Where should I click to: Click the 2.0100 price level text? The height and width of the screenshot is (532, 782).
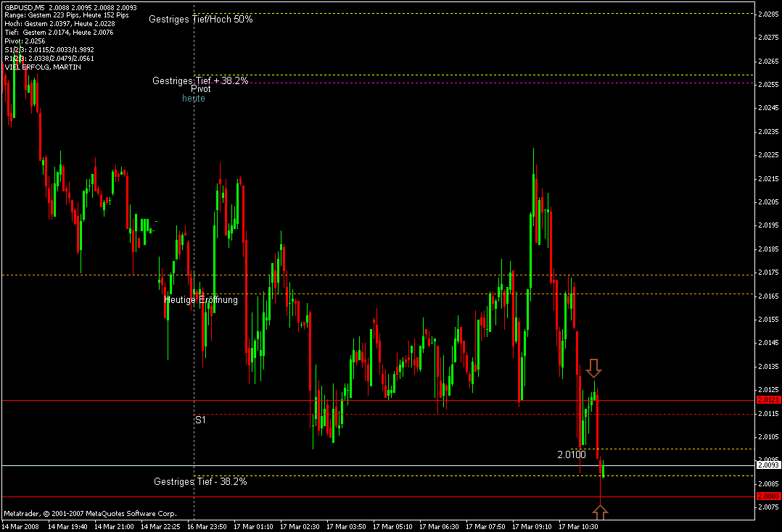[x=572, y=454]
